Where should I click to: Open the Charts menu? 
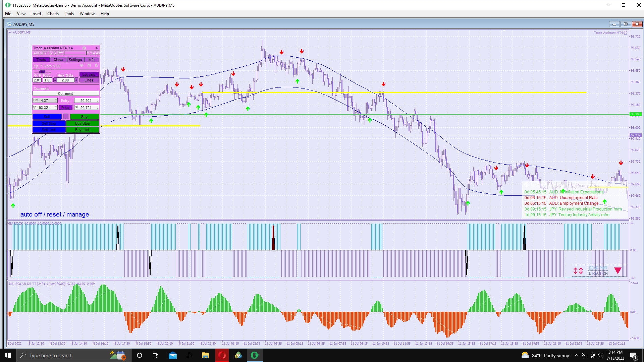pyautogui.click(x=53, y=14)
